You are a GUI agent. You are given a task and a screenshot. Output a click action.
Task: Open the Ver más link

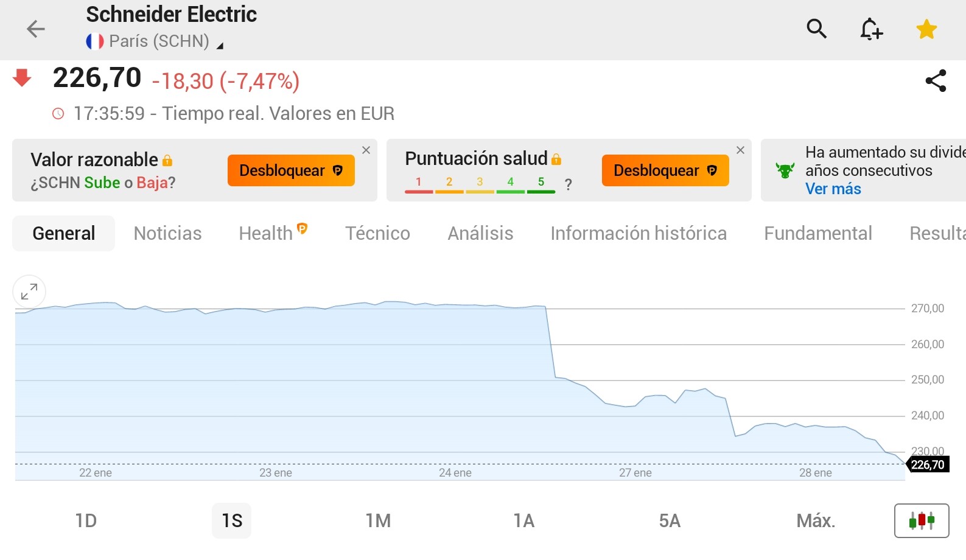point(833,189)
